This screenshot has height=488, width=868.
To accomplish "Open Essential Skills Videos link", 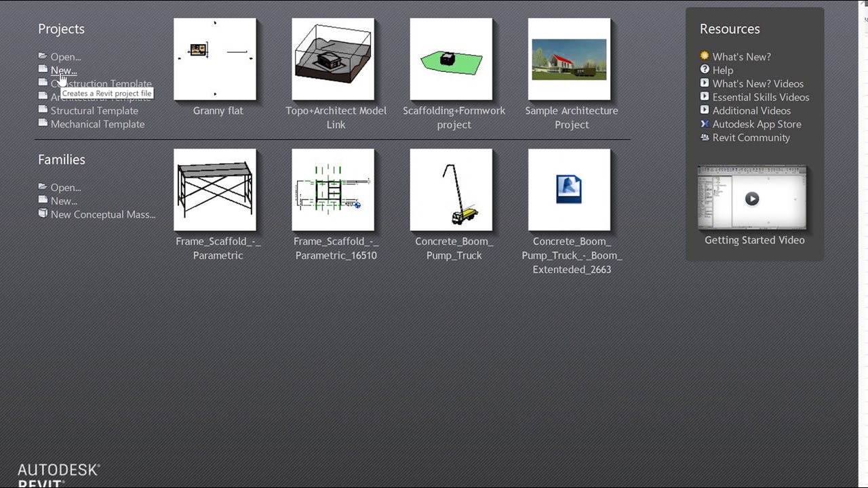I will point(761,98).
